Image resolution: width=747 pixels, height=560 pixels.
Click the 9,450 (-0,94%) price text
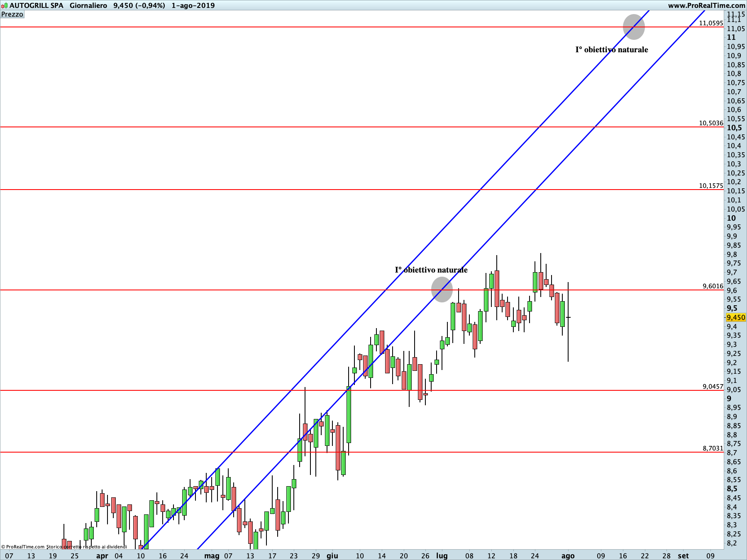(x=139, y=5)
